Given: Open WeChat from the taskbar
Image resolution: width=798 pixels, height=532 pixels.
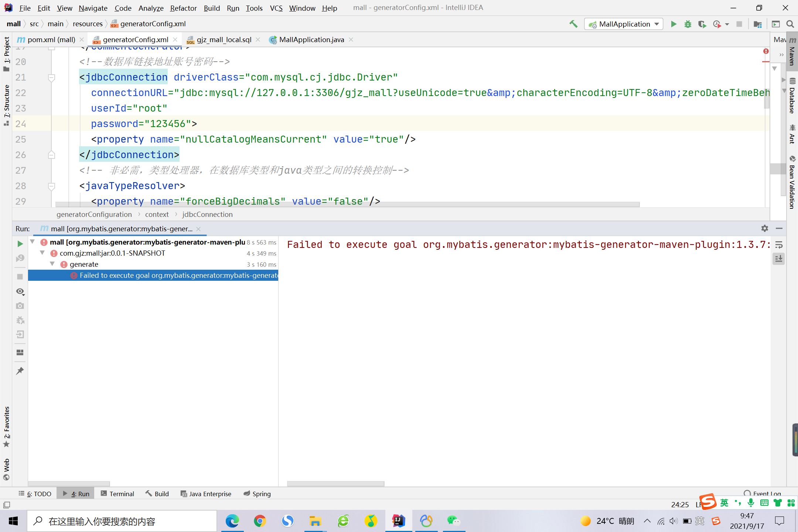Looking at the screenshot, I should pyautogui.click(x=454, y=521).
